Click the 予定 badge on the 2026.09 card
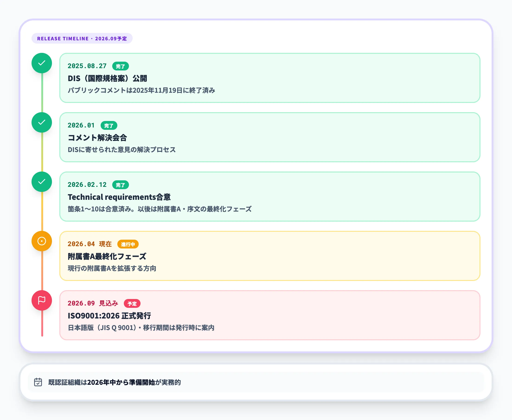512x420 pixels. point(132,304)
